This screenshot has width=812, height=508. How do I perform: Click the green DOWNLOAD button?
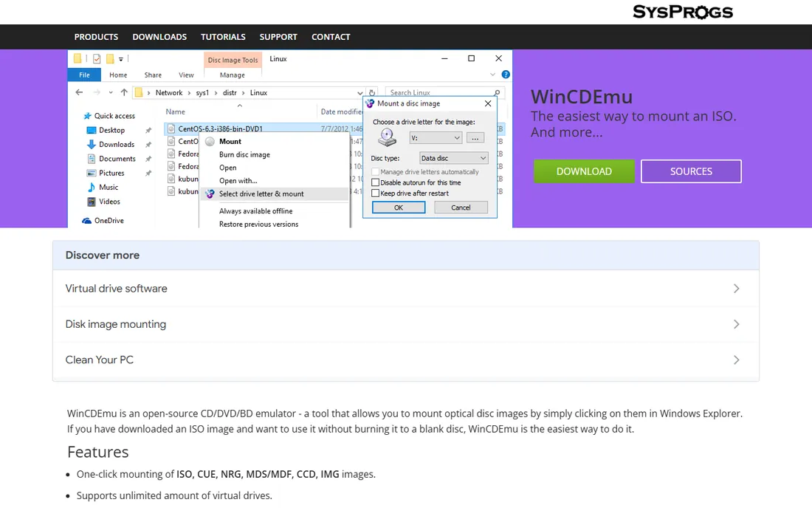584,171
